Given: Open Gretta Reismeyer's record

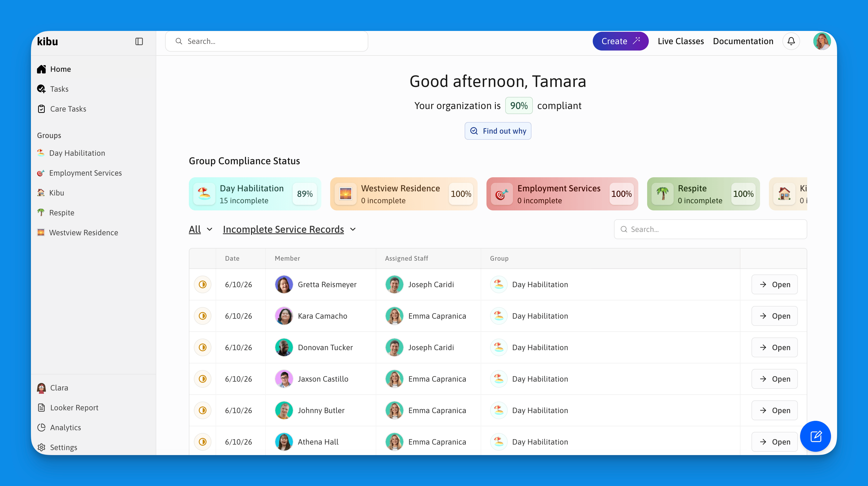Looking at the screenshot, I should [774, 284].
